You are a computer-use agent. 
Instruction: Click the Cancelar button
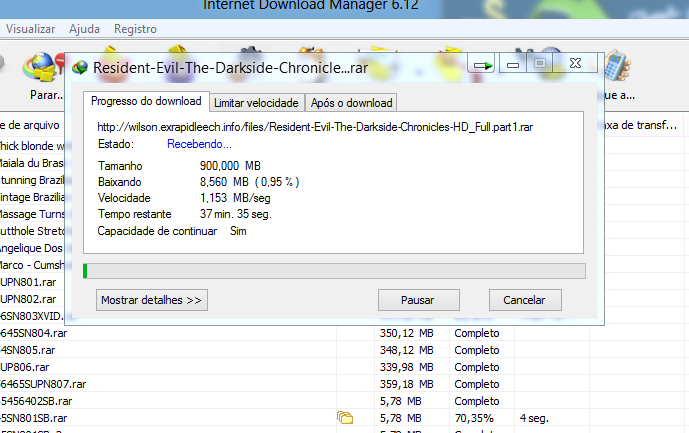pyautogui.click(x=525, y=300)
